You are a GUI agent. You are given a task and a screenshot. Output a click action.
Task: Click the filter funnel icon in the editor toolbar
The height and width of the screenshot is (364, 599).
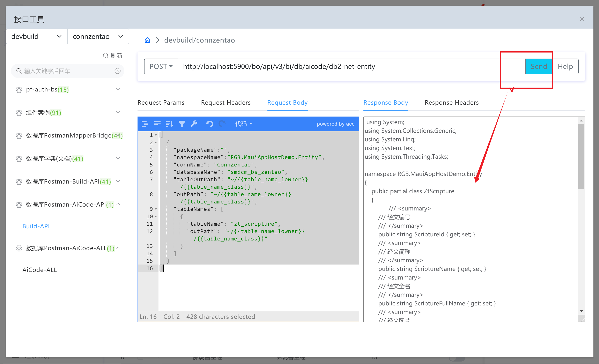coord(182,124)
